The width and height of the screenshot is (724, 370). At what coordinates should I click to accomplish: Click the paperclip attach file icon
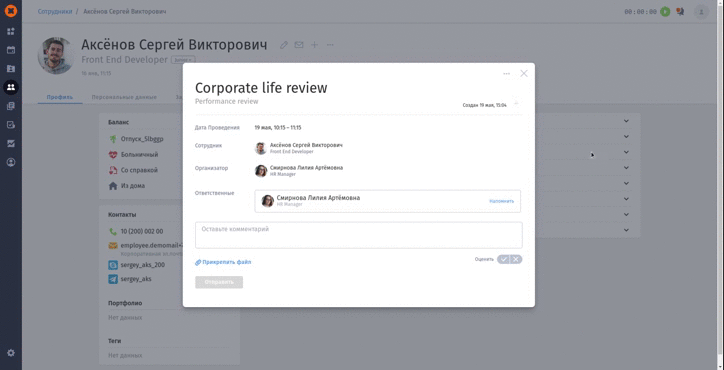pyautogui.click(x=198, y=262)
